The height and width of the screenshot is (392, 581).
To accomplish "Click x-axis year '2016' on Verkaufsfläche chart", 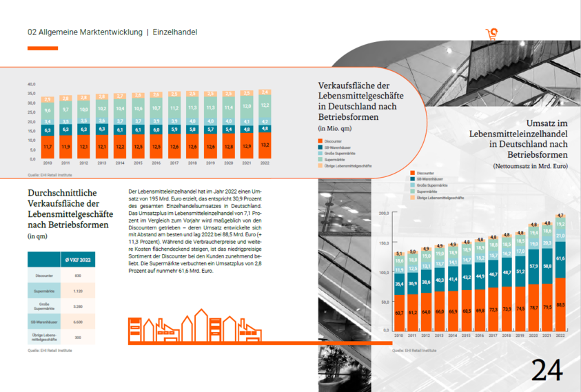I will tap(156, 163).
